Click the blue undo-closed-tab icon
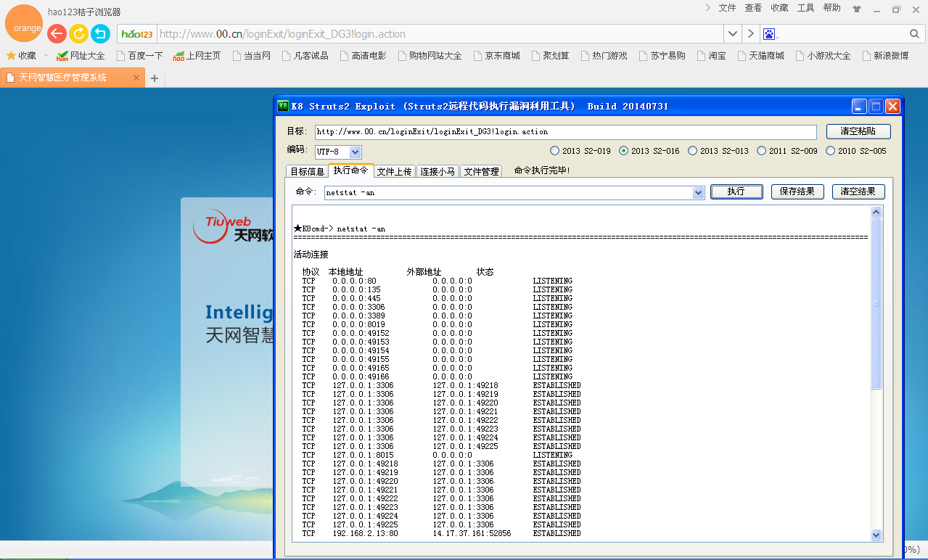Viewport: 928px width, 560px height. click(x=100, y=33)
